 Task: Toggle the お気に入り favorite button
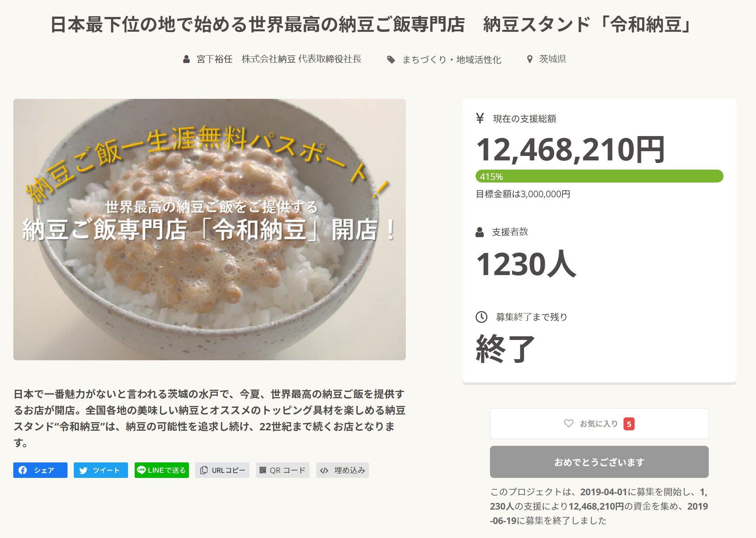click(599, 424)
